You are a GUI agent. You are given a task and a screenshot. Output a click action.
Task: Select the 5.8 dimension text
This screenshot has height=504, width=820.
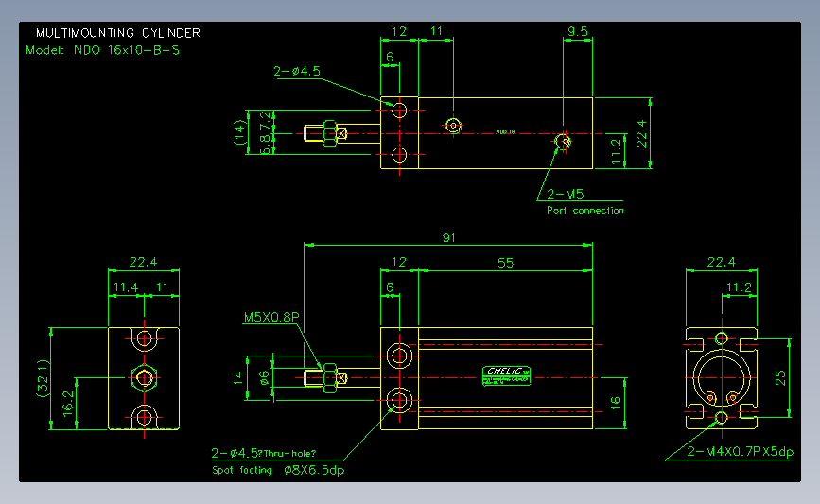point(266,145)
